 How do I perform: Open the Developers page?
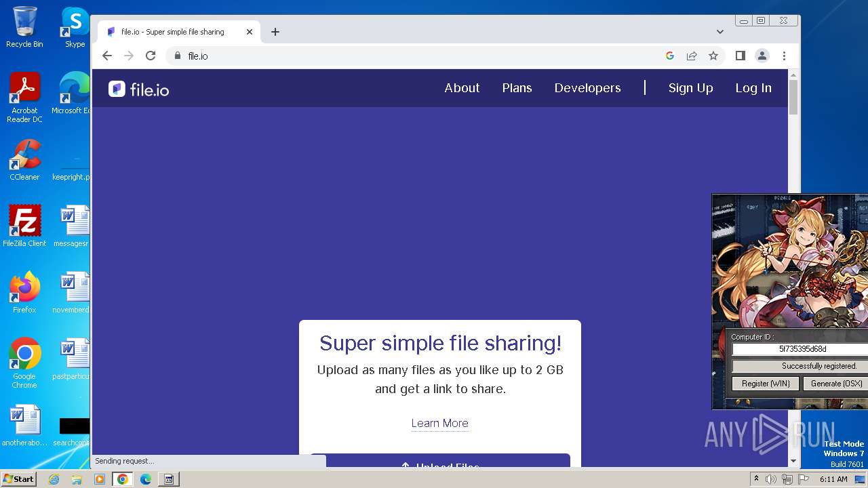pyautogui.click(x=587, y=88)
